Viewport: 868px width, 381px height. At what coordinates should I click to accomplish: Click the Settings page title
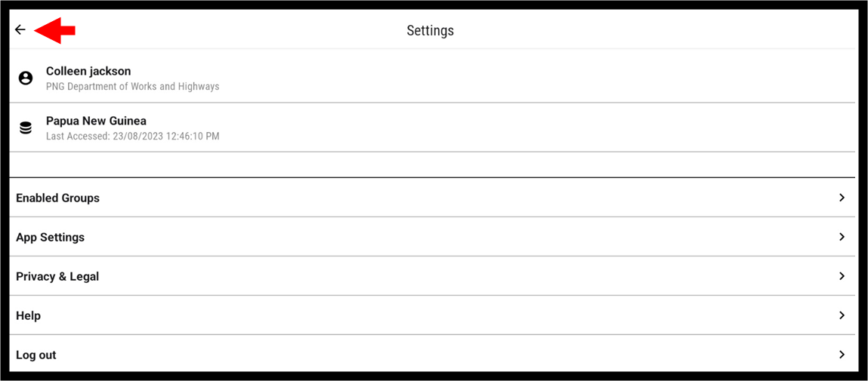tap(430, 30)
